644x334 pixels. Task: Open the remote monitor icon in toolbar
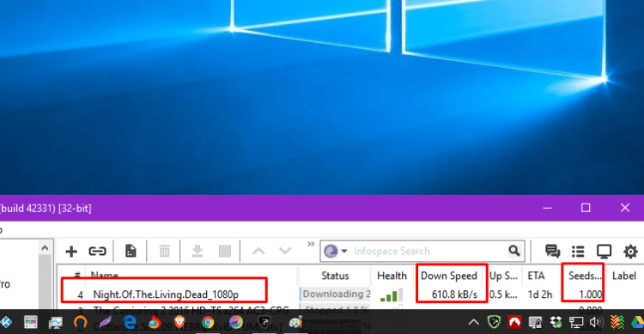604,251
